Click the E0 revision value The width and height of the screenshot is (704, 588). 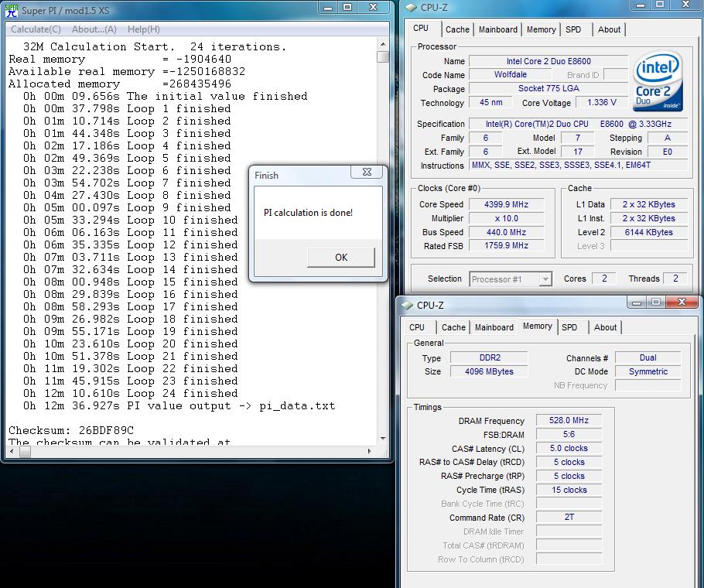(x=668, y=152)
